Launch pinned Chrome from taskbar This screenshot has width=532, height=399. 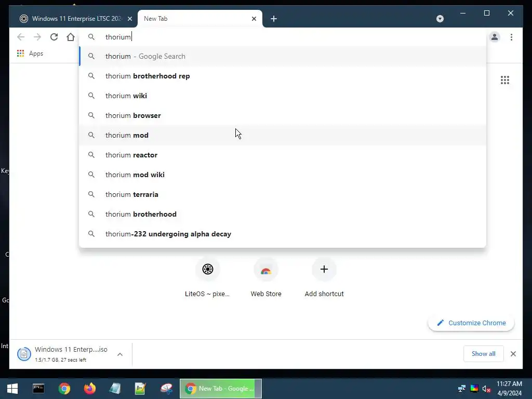[64, 389]
